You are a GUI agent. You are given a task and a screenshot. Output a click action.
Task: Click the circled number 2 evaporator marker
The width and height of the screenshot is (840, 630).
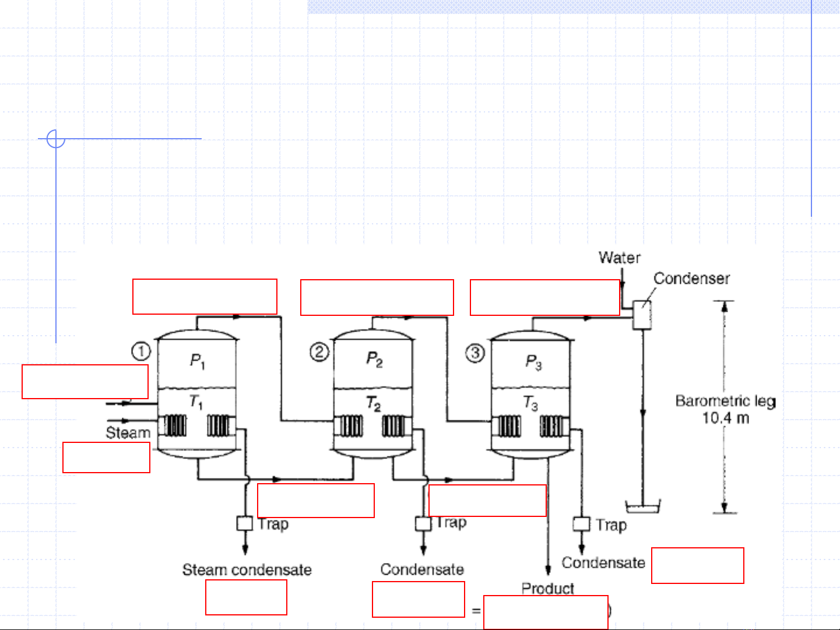319,353
